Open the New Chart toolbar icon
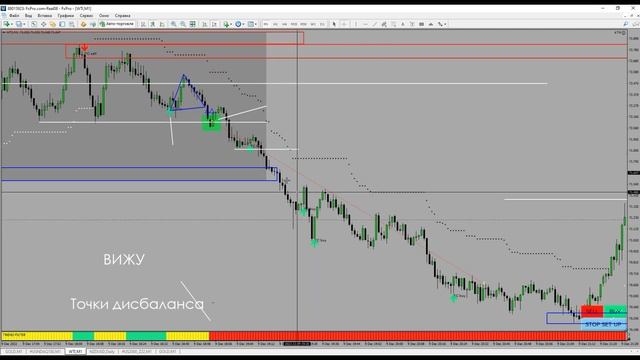The width and height of the screenshot is (640, 360). (x=6, y=24)
